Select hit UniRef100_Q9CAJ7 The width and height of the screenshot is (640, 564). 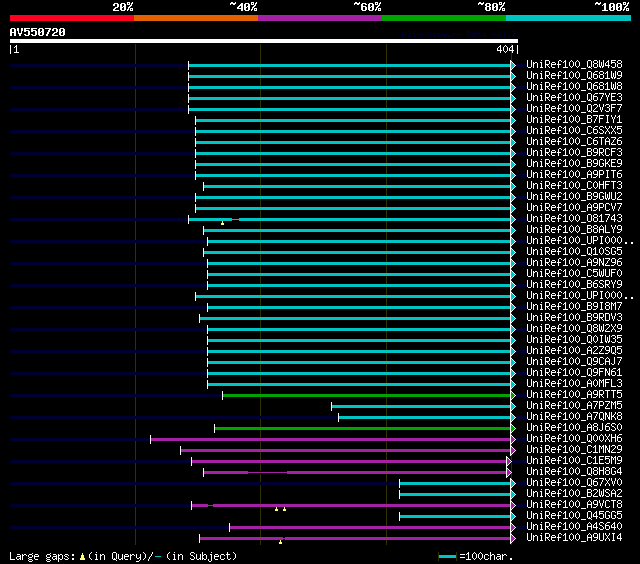click(574, 362)
